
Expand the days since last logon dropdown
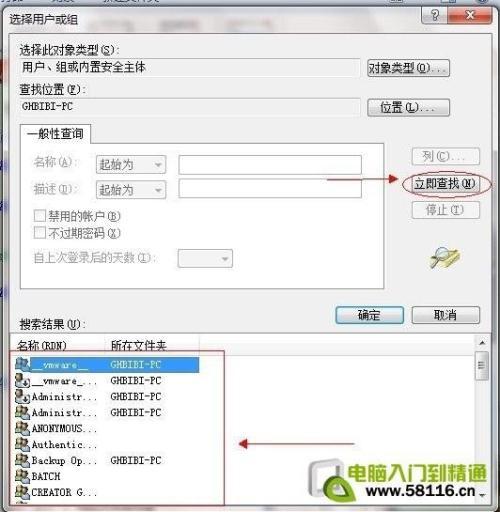205,258
